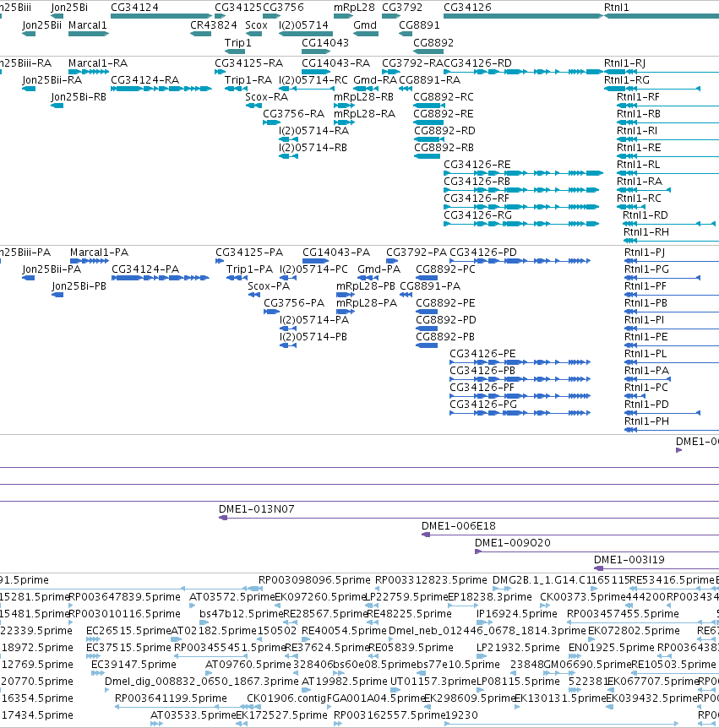The image size is (719, 728).
Task: Click the Rtnl1 gene label
Action: 617,8
